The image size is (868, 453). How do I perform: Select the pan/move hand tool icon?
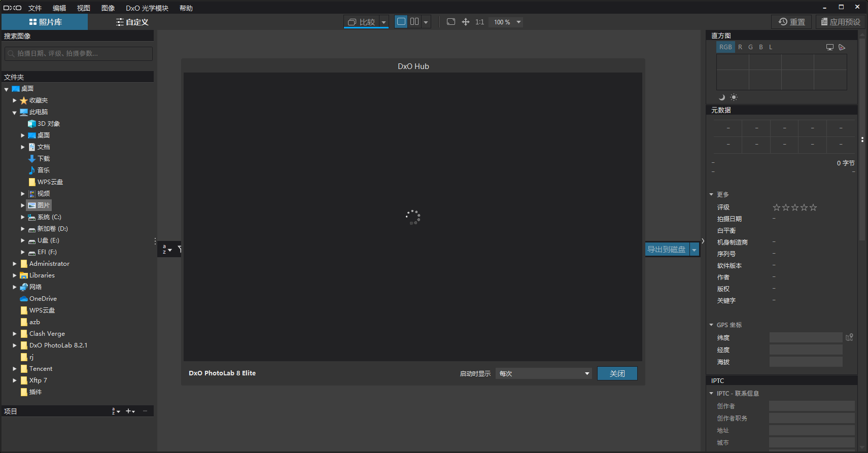[x=465, y=22]
